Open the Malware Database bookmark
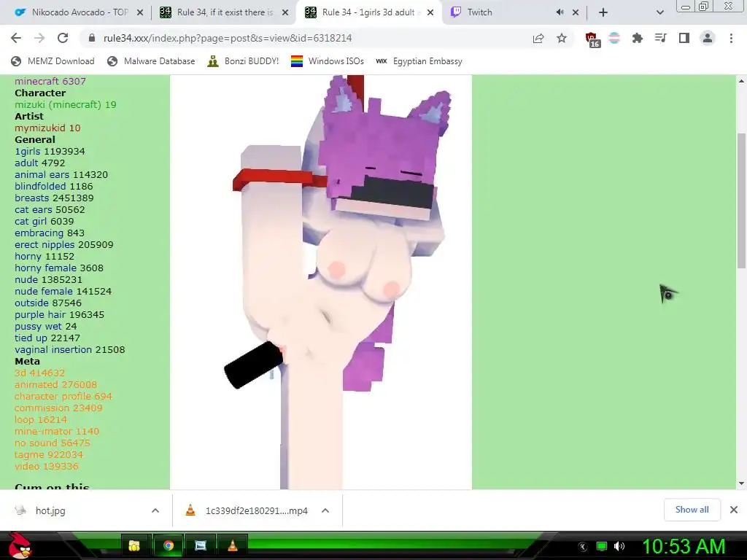This screenshot has width=747, height=560. 151,61
